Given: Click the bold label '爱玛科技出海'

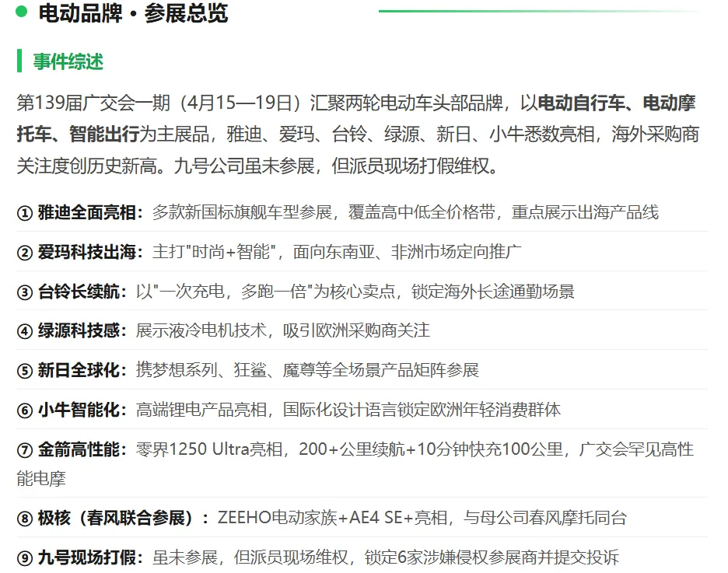Looking at the screenshot, I should pos(87,252).
